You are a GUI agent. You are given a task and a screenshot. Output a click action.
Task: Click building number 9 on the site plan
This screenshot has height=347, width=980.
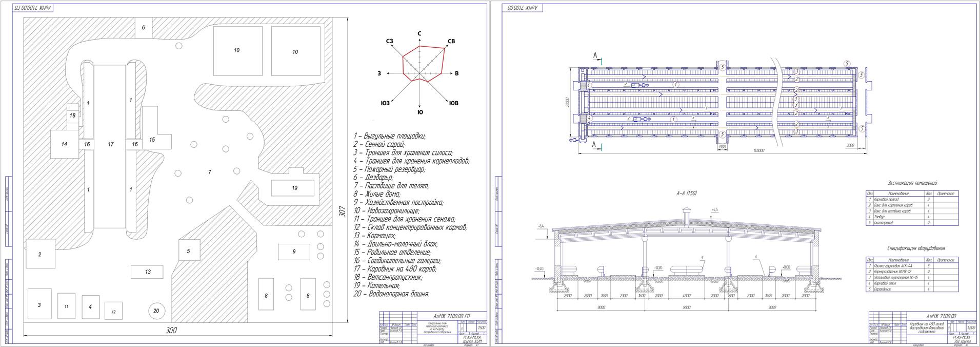[x=294, y=252]
